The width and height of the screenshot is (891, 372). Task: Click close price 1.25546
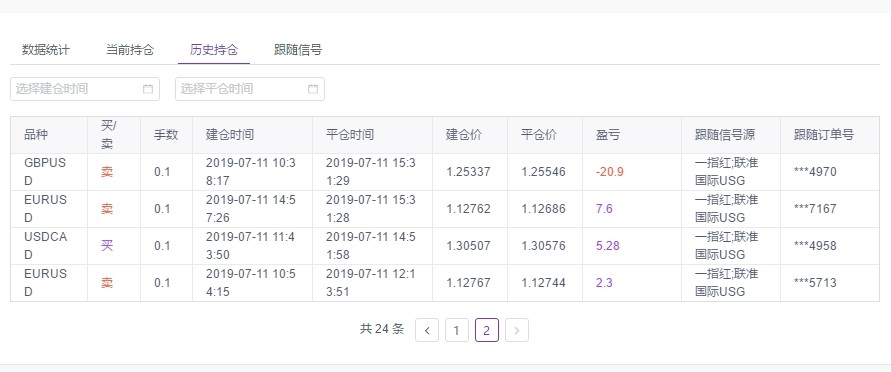[x=543, y=172]
